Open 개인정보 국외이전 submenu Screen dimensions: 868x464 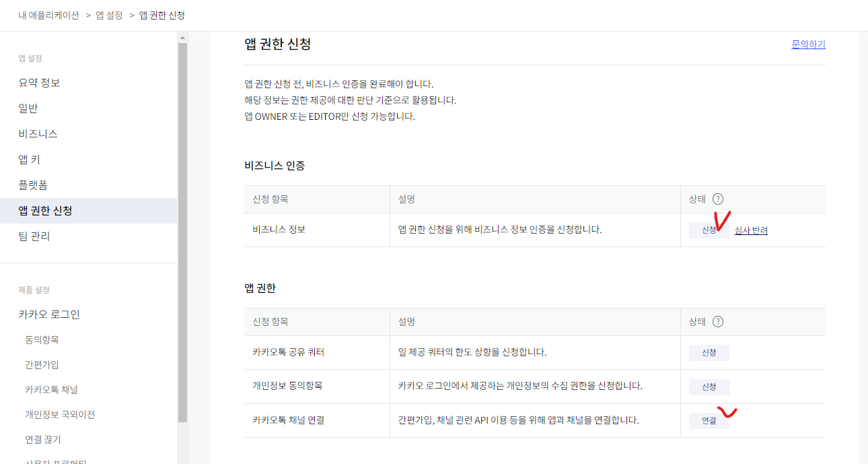point(60,415)
